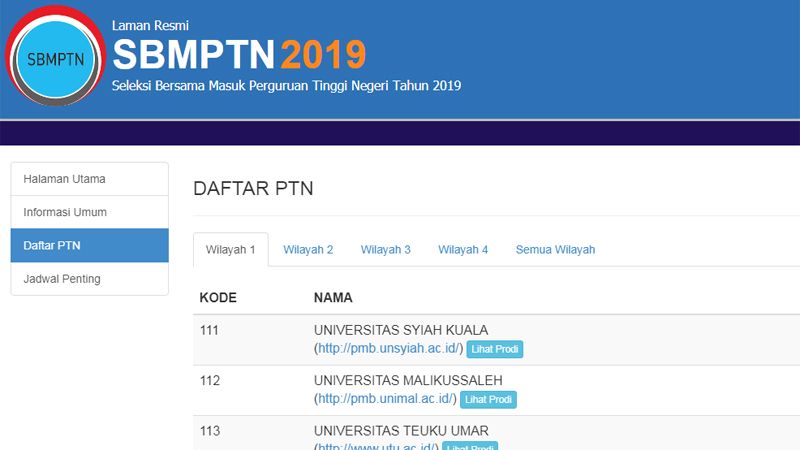Show the Semua Wilayah tab
The width and height of the screenshot is (800, 450).
click(555, 250)
